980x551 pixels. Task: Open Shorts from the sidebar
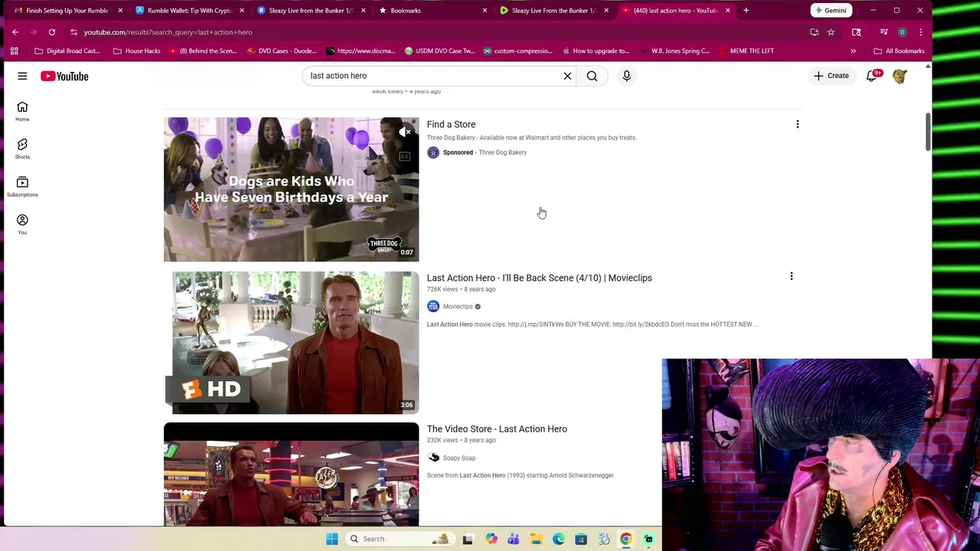pos(22,148)
